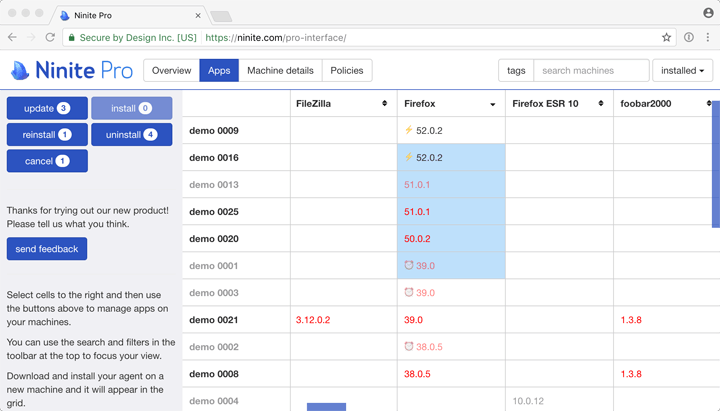720x411 pixels.
Task: Switch to the Overview tab
Action: tap(171, 70)
